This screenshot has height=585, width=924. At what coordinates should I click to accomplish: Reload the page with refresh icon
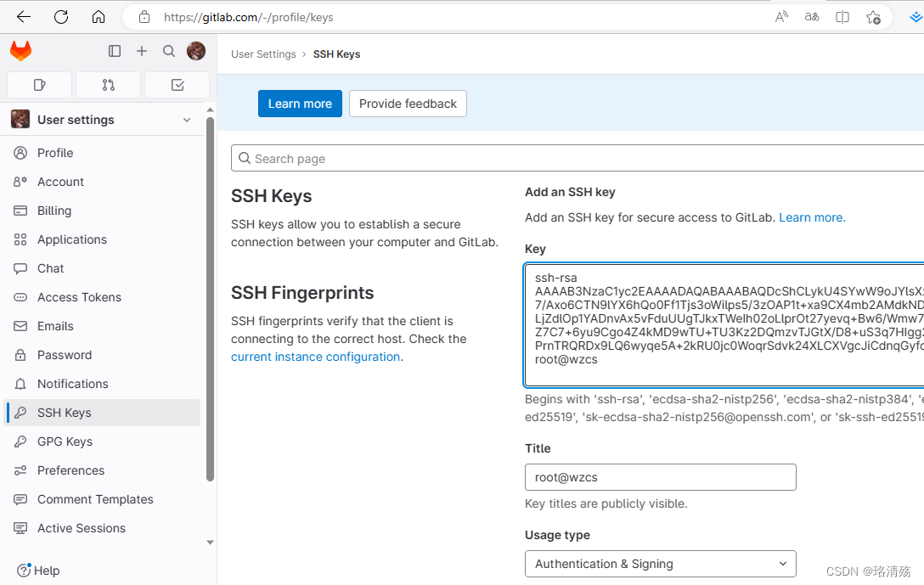[x=61, y=17]
